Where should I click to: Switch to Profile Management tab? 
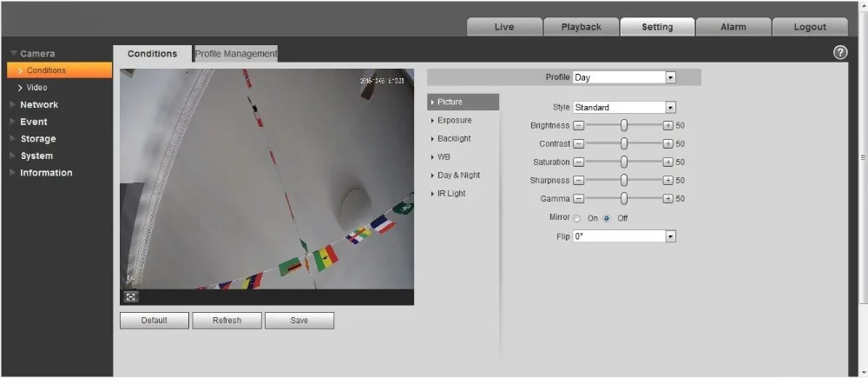(x=236, y=54)
